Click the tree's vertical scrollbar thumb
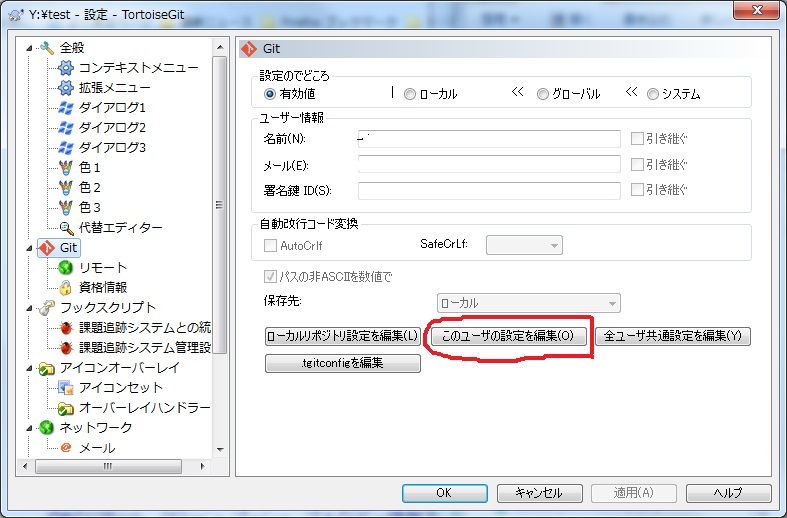Viewport: 787px width, 518px height. tap(219, 205)
